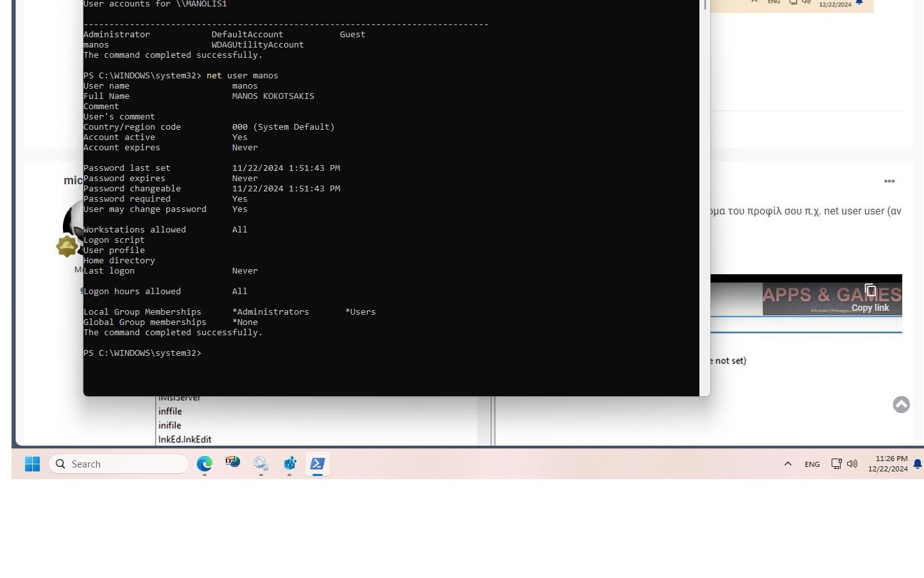Open the taskbar network status icon
924x578 pixels.
tap(836, 464)
